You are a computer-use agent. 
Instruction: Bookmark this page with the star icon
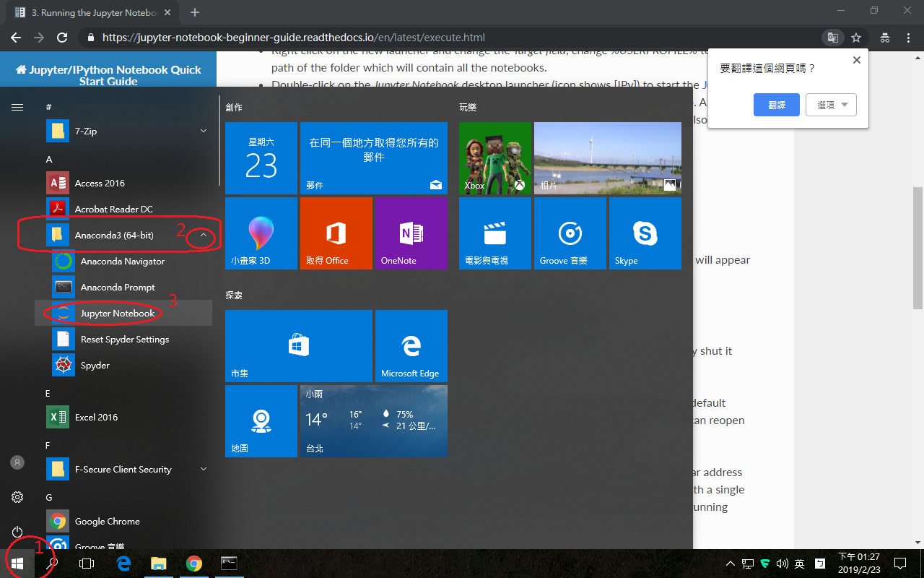click(856, 38)
